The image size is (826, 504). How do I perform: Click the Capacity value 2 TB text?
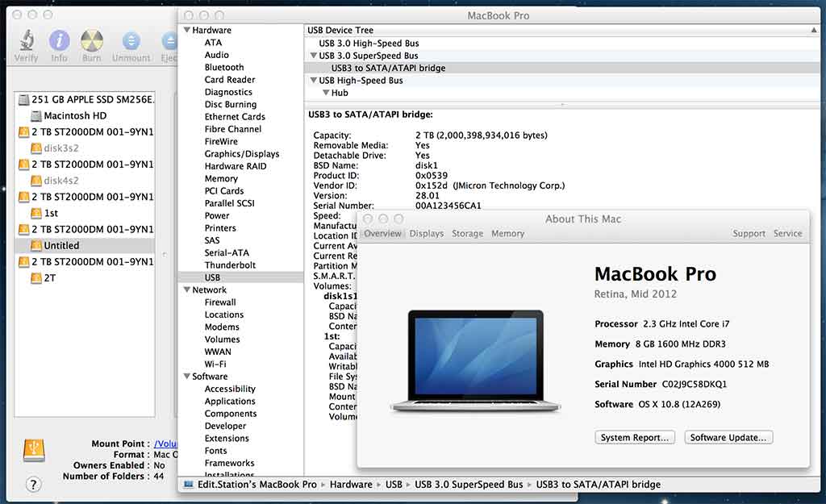pyautogui.click(x=482, y=135)
